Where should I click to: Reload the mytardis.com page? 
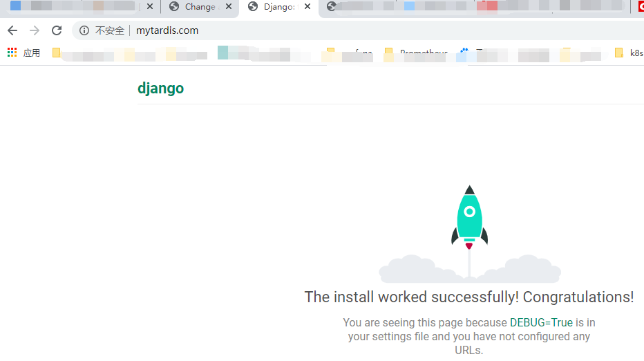pyautogui.click(x=57, y=30)
